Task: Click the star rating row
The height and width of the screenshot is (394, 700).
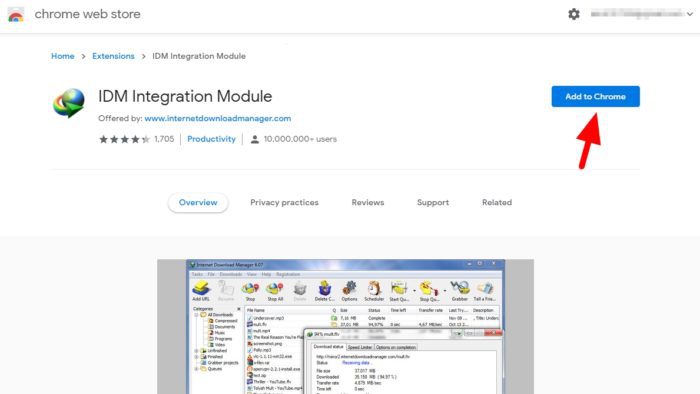Action: [124, 139]
